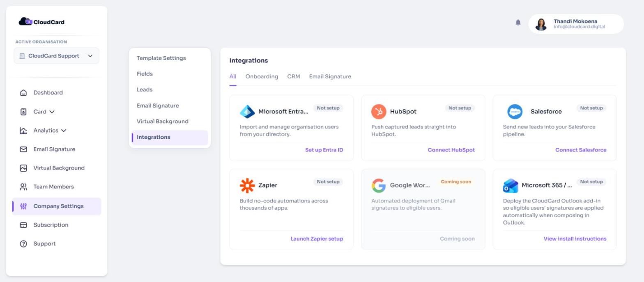Open Team Members page label
This screenshot has height=282, width=644.
coord(54,187)
